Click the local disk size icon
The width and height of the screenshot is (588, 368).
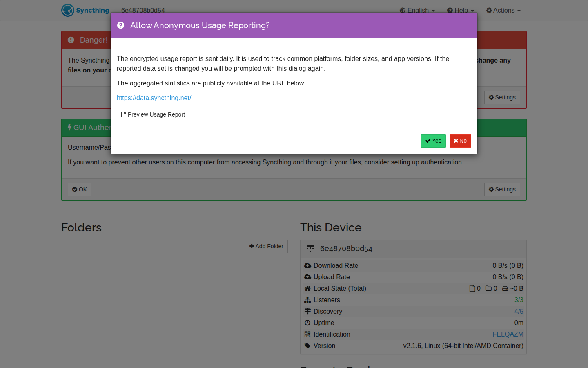pyautogui.click(x=505, y=288)
